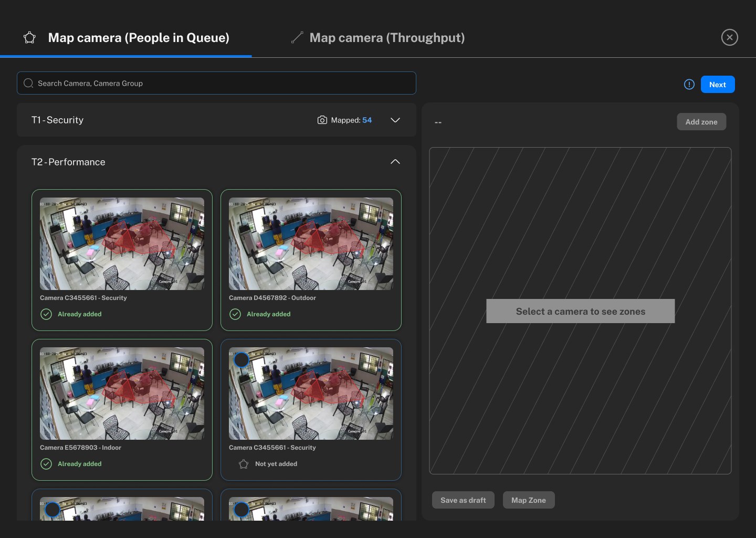Click the 'Select a camera to see zones' message
This screenshot has height=538, width=756.
581,311
